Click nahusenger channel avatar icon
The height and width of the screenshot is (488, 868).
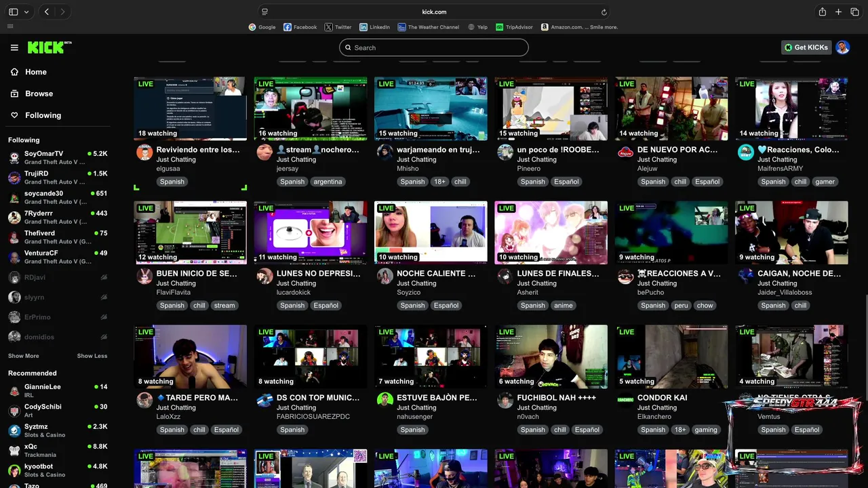point(385,400)
